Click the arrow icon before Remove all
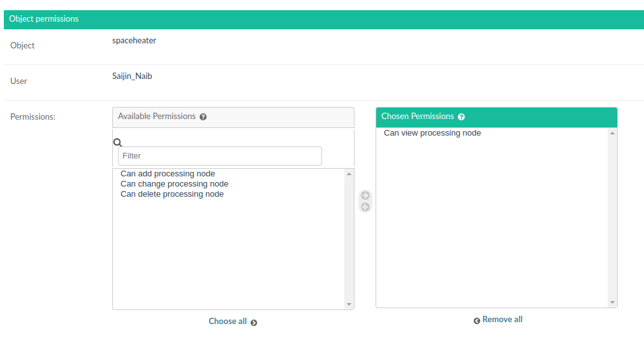Viewport: 644px width, 340px height. (477, 321)
